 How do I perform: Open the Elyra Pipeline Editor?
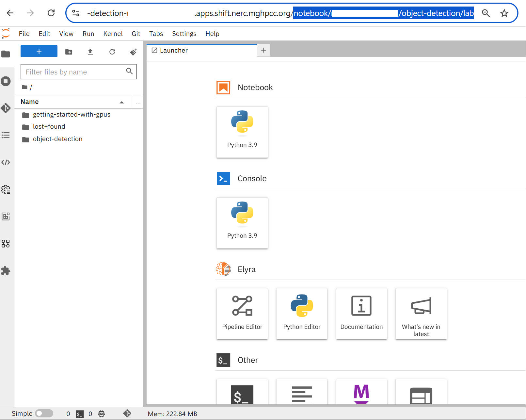coord(242,314)
